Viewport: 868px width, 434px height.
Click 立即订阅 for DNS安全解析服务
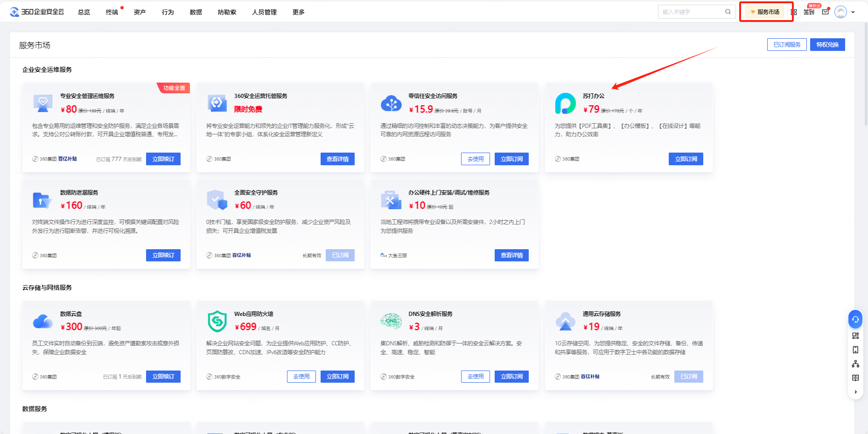pyautogui.click(x=511, y=377)
